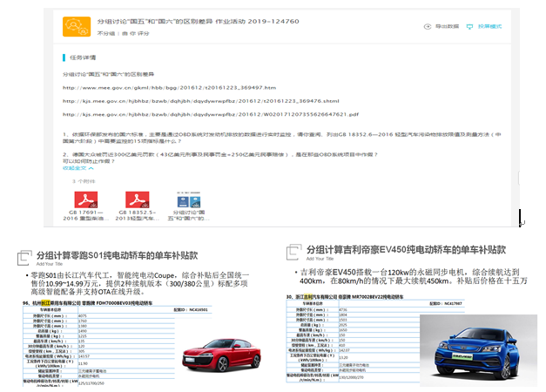Image resolution: width=546 pixels, height=392 pixels.
Task: Click the blue 吉利帝豪 EV450 car image
Action: (478, 350)
